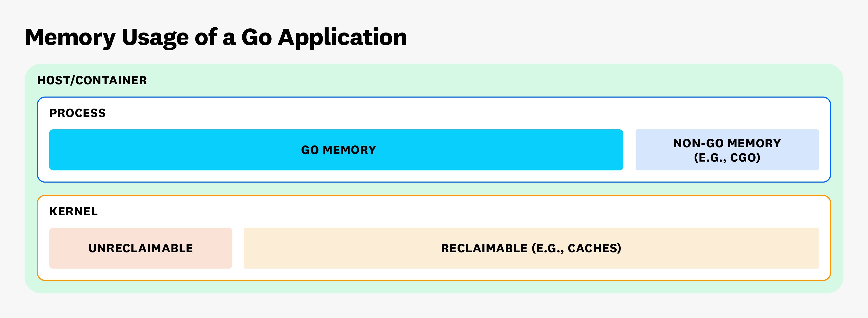Click the word "CONTAINER" in the green area label
The width and height of the screenshot is (868, 318).
click(111, 80)
